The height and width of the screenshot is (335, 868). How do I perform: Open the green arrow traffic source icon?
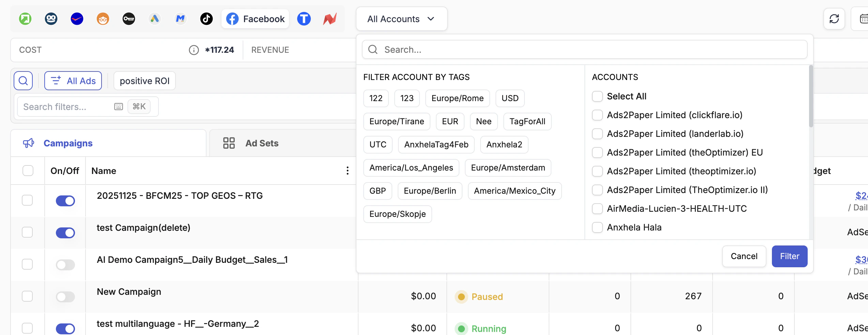25,19
